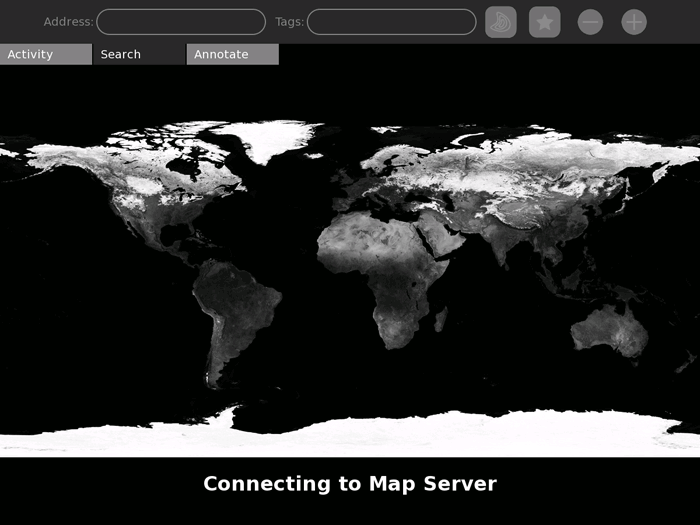Click the star favorites button
Image resolution: width=700 pixels, height=525 pixels.
point(545,22)
